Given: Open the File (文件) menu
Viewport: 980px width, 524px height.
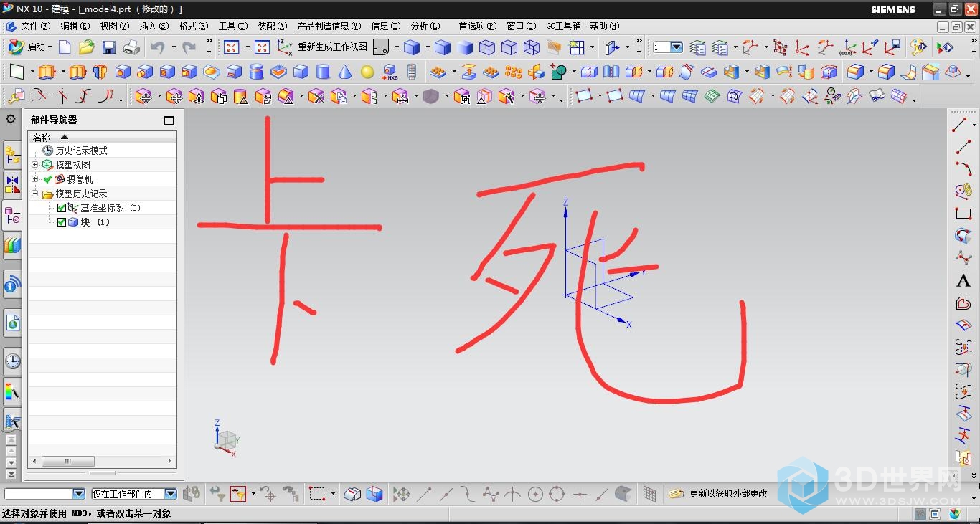Looking at the screenshot, I should pos(35,26).
